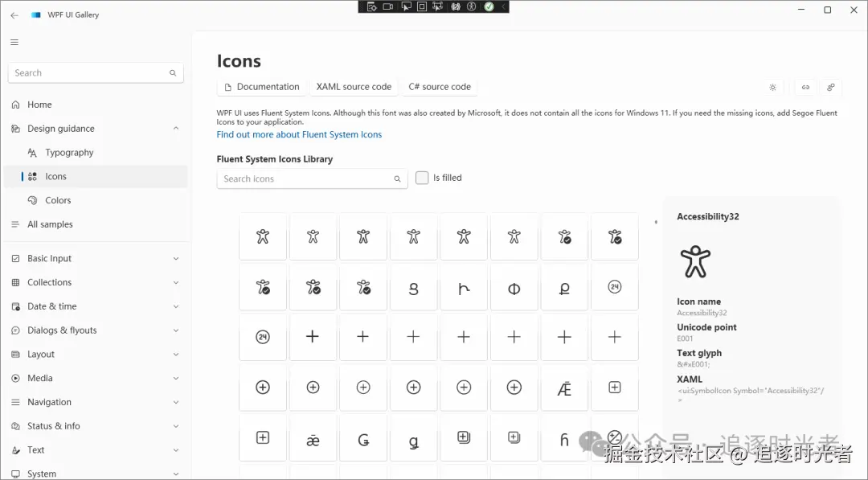The height and width of the screenshot is (480, 868).
Task: Expand the Layout chevron
Action: coord(176,355)
